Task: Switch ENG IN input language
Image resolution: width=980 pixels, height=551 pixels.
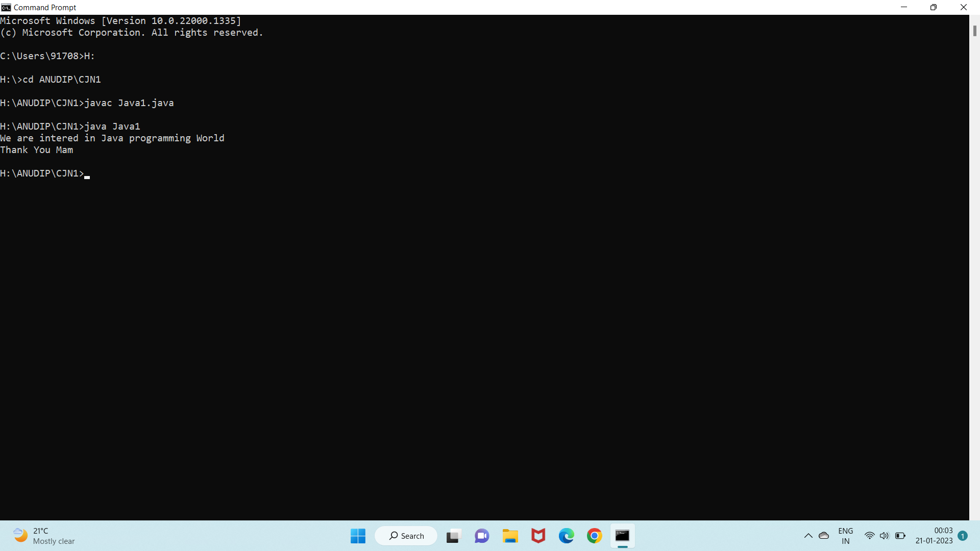Action: 846,536
